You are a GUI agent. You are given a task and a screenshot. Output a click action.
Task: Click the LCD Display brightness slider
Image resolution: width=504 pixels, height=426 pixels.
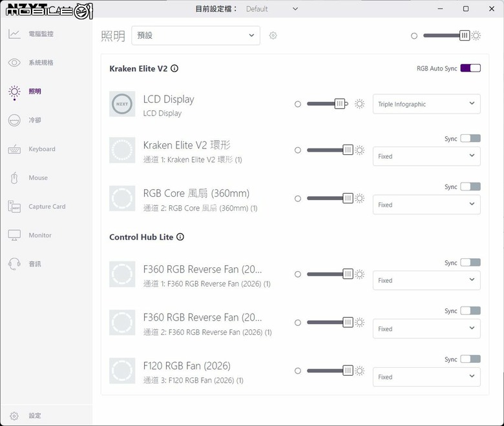point(328,104)
